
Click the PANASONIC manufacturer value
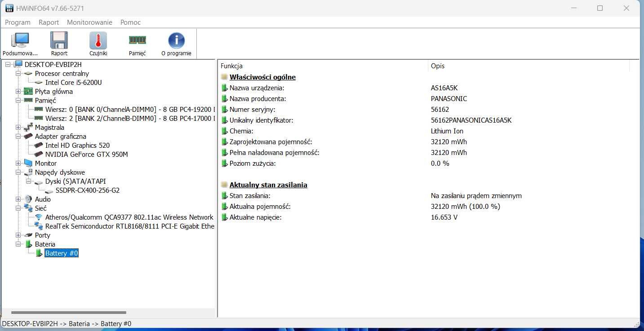click(x=449, y=99)
